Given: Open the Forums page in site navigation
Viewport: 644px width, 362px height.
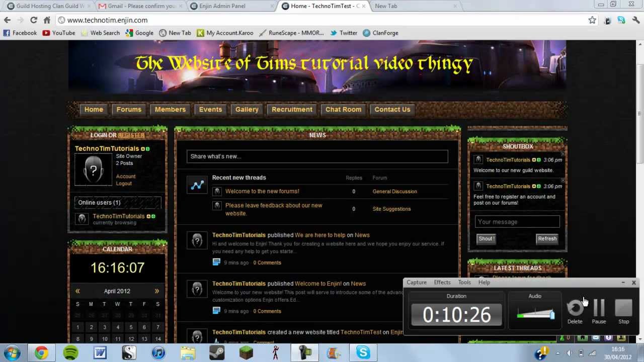Looking at the screenshot, I should [129, 110].
